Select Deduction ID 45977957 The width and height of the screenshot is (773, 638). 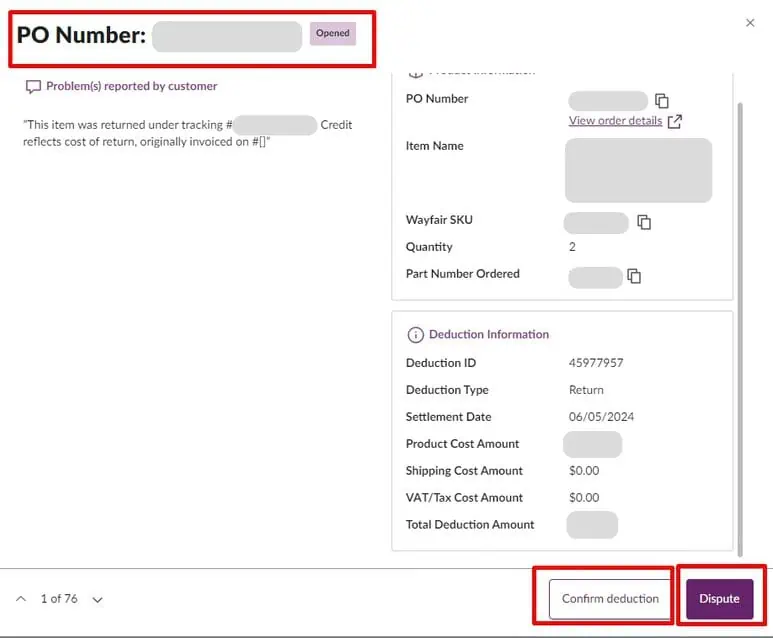[596, 363]
